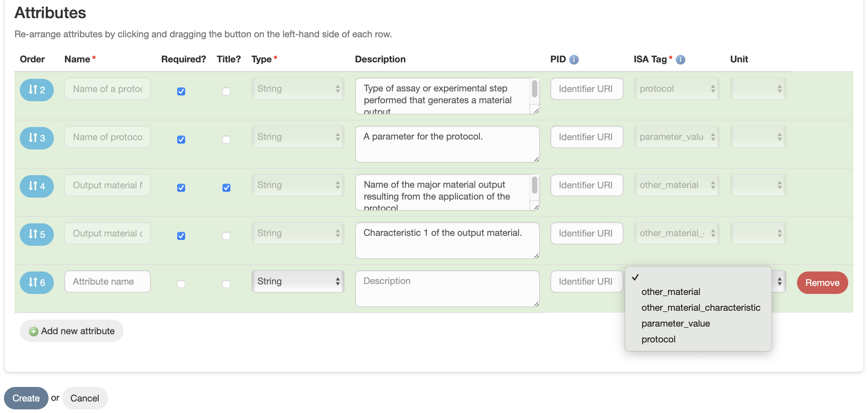Click the drag handle for row 6
868x413 pixels.
36,283
